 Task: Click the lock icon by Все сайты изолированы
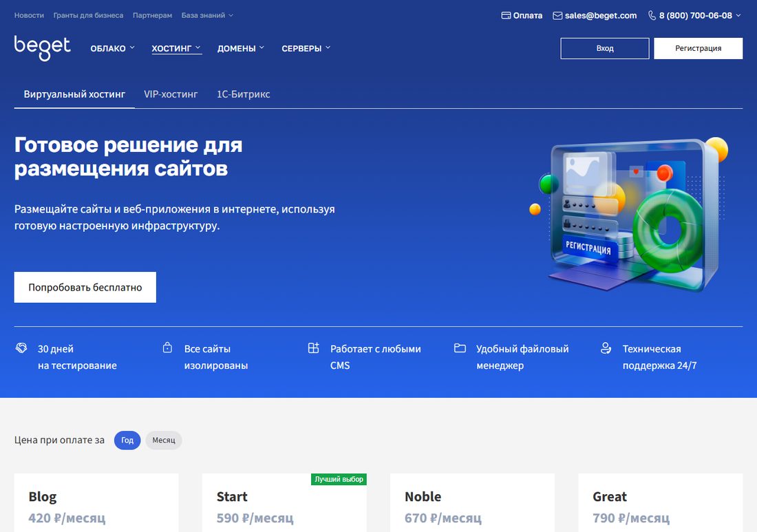coord(167,348)
